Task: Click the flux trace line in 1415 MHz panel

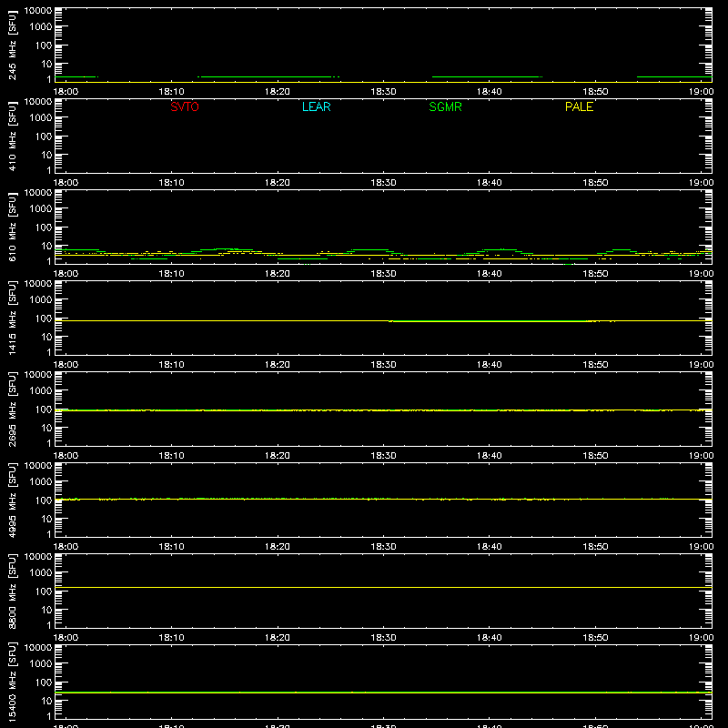Action: (383, 321)
